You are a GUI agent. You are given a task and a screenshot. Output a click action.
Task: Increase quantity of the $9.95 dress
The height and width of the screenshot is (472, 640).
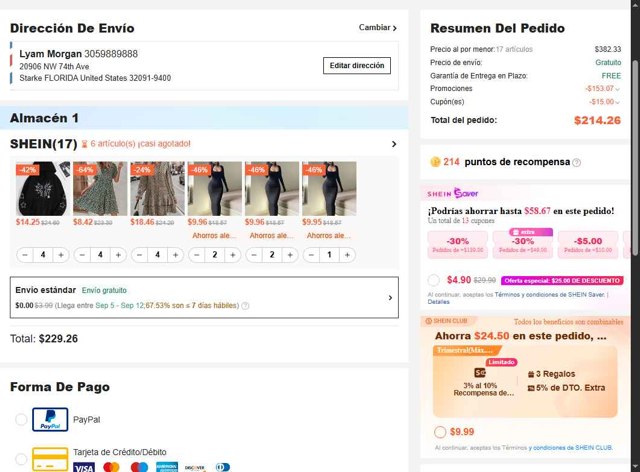[347, 255]
